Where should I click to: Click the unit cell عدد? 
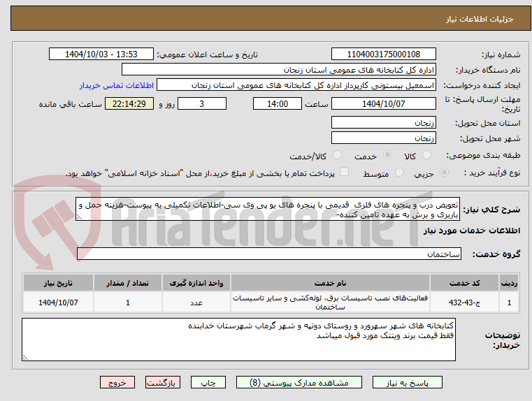(196, 302)
